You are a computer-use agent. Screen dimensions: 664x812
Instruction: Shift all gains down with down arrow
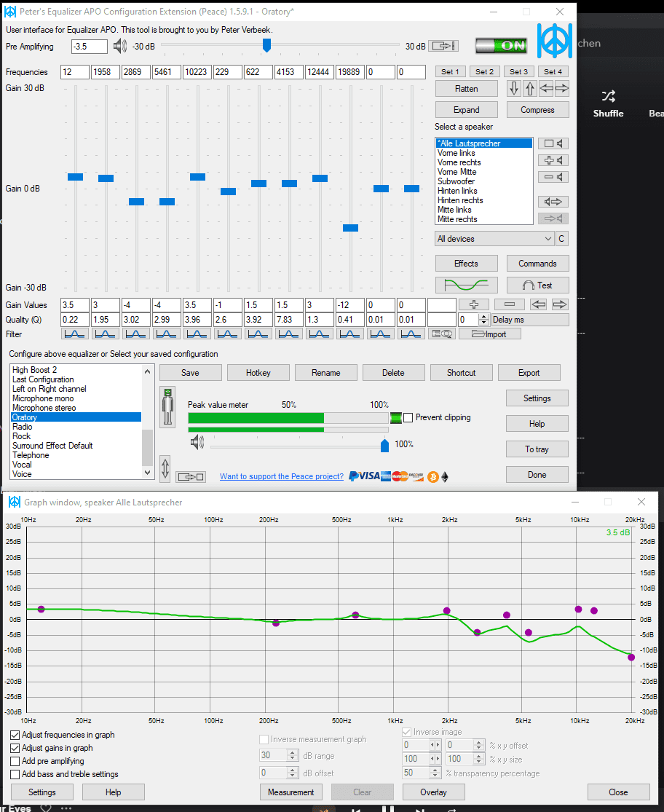pos(513,89)
